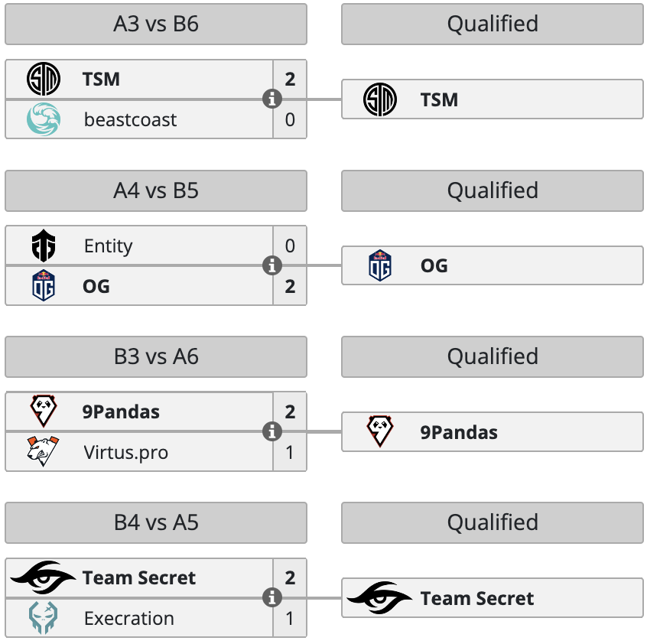
Task: Select the A3 vs B6 bracket header
Action: pyautogui.click(x=156, y=24)
